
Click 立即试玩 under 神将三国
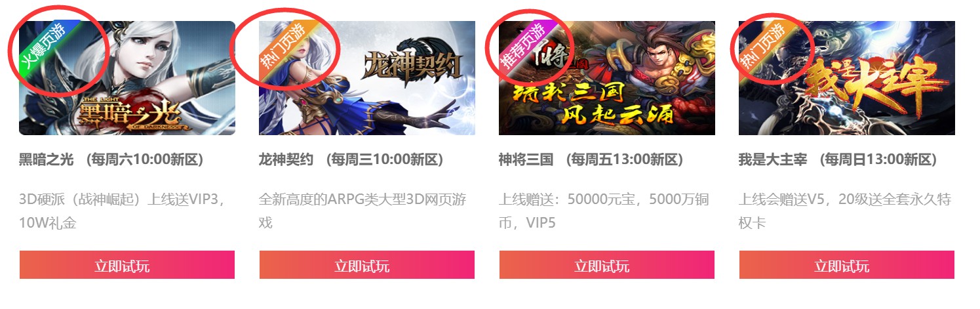click(607, 265)
